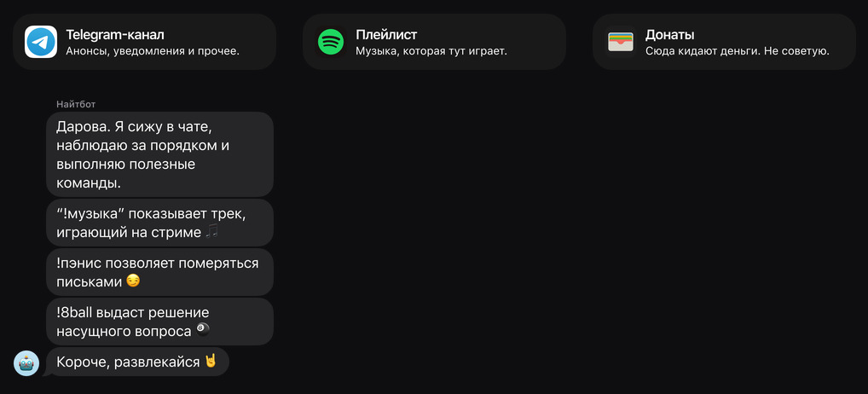Open the "Донаты" title link

(x=669, y=35)
